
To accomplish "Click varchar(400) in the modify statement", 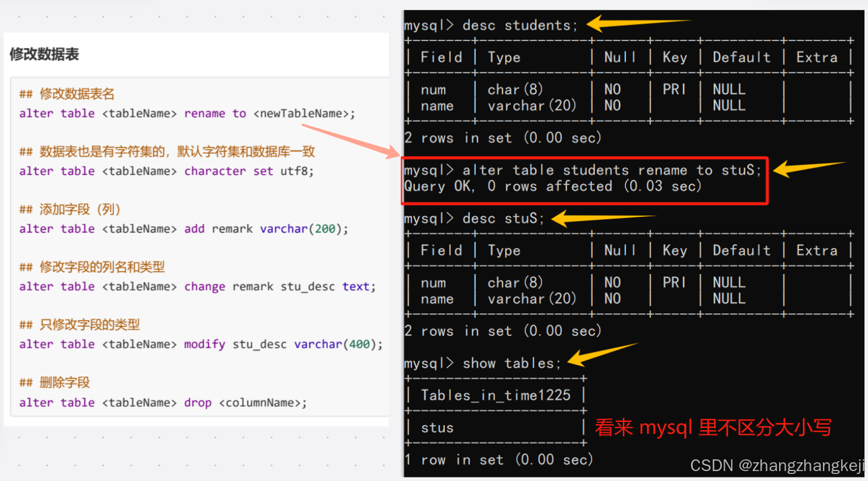I will (336, 344).
